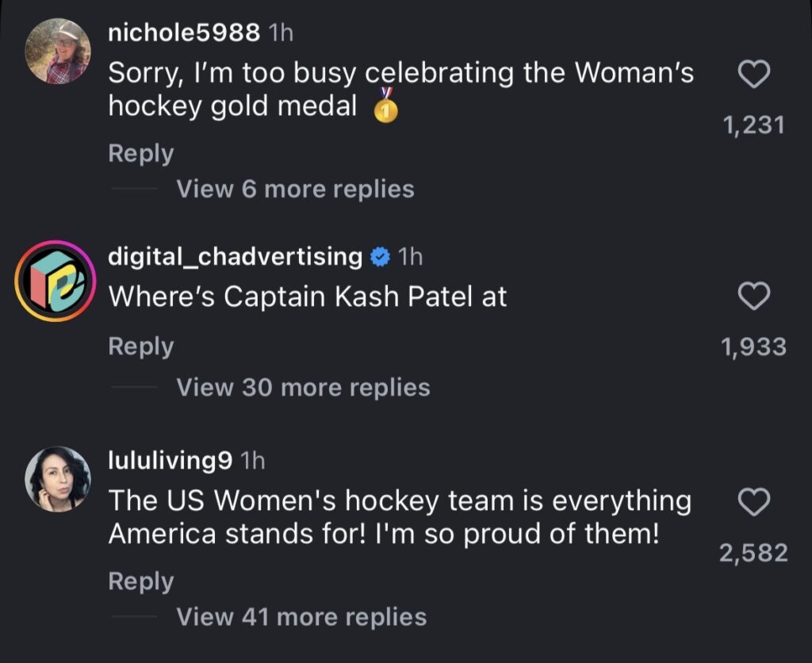Viewport: 812px width, 663px height.
Task: Reply to nichole5988's comment
Action: 140,153
